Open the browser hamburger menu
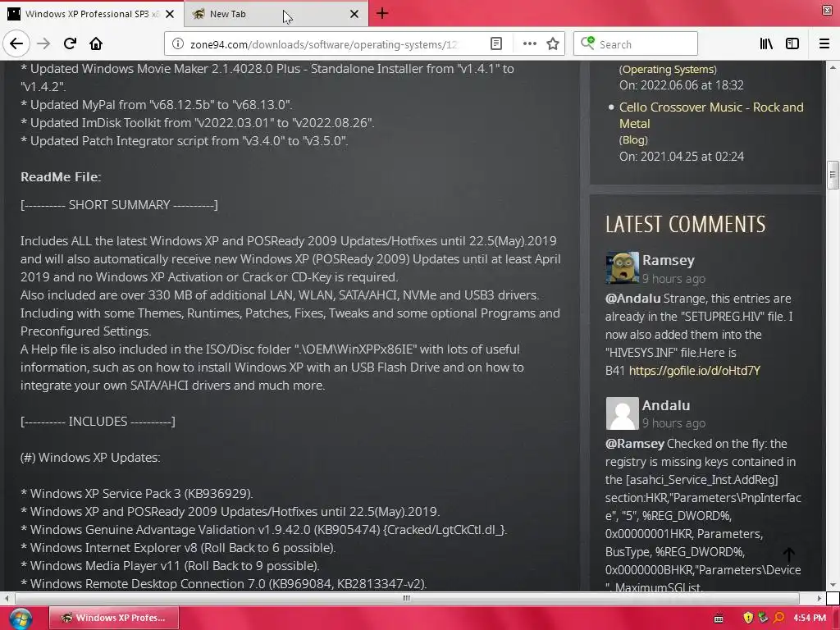 click(824, 44)
